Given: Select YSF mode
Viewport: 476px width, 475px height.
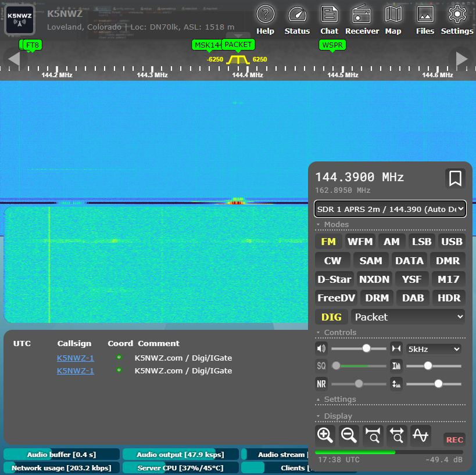Looking at the screenshot, I should pyautogui.click(x=412, y=279).
